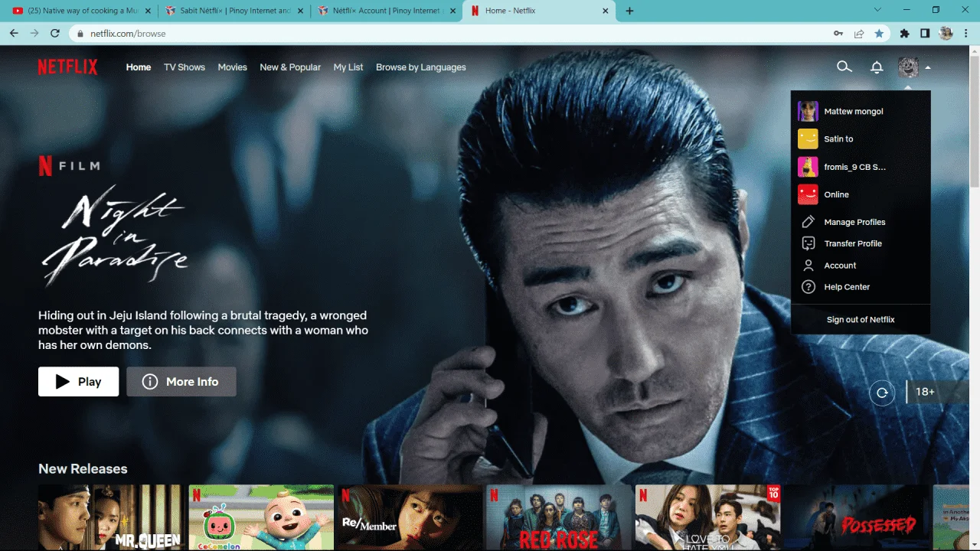
Task: Open Manage Profiles
Action: click(x=854, y=222)
